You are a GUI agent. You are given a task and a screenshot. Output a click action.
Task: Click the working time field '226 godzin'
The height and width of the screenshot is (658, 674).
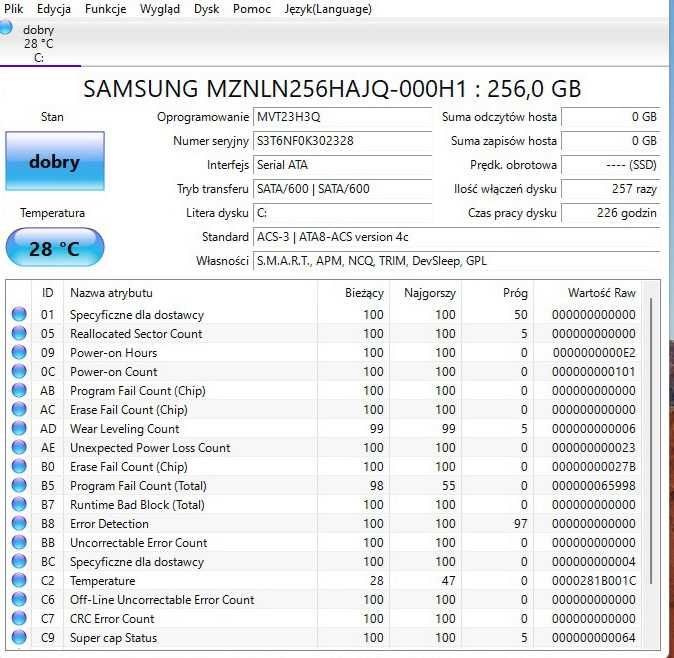[610, 213]
